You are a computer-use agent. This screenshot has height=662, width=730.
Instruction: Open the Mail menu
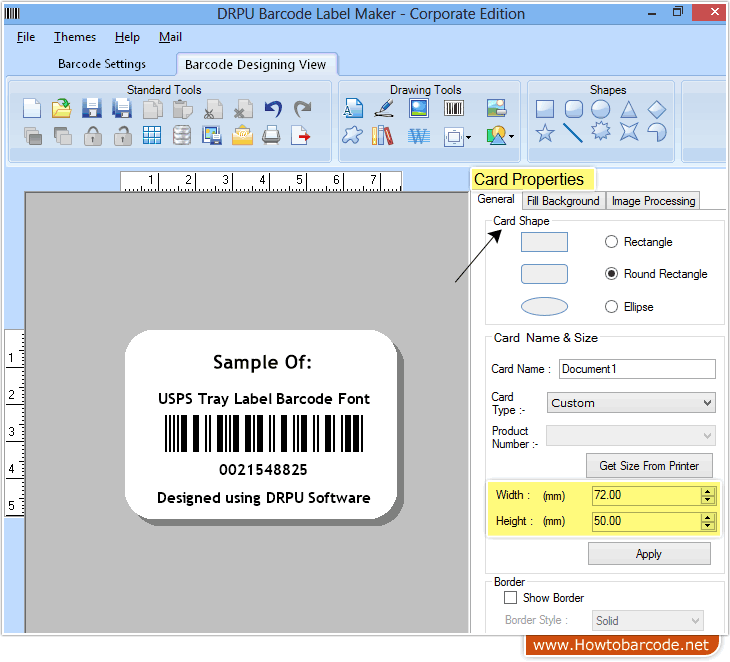point(170,37)
